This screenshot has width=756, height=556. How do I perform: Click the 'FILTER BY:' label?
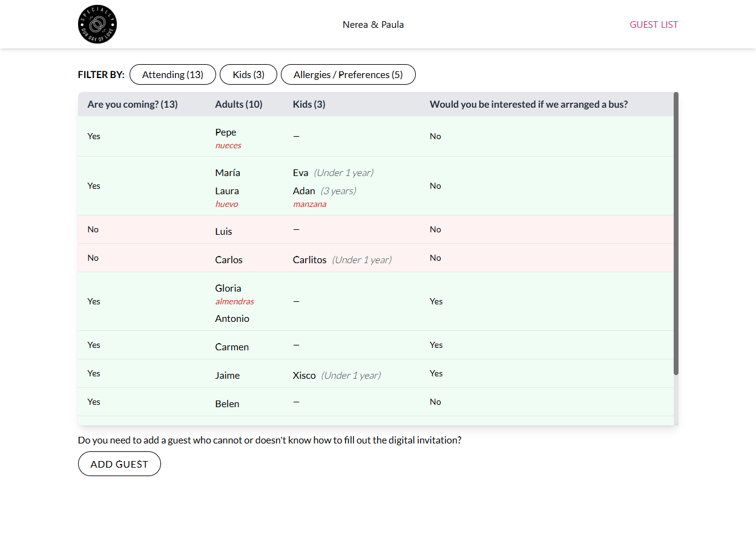101,75
